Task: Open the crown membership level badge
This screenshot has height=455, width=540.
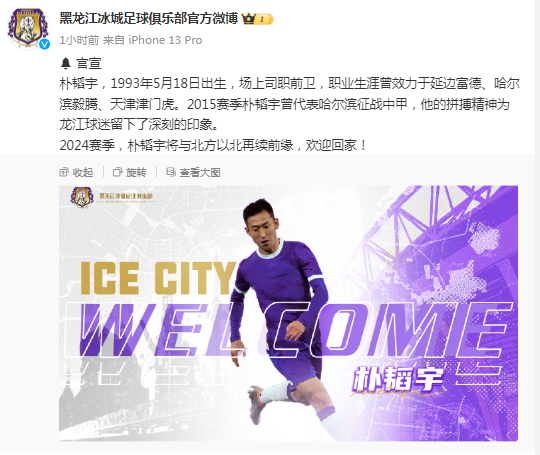Action: (258, 19)
